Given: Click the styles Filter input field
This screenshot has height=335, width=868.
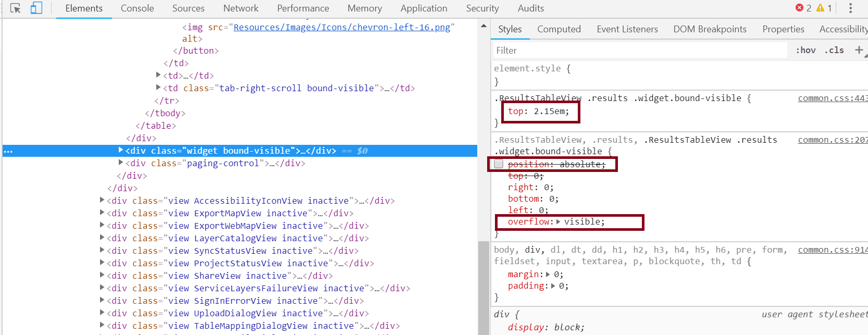Looking at the screenshot, I should point(640,50).
